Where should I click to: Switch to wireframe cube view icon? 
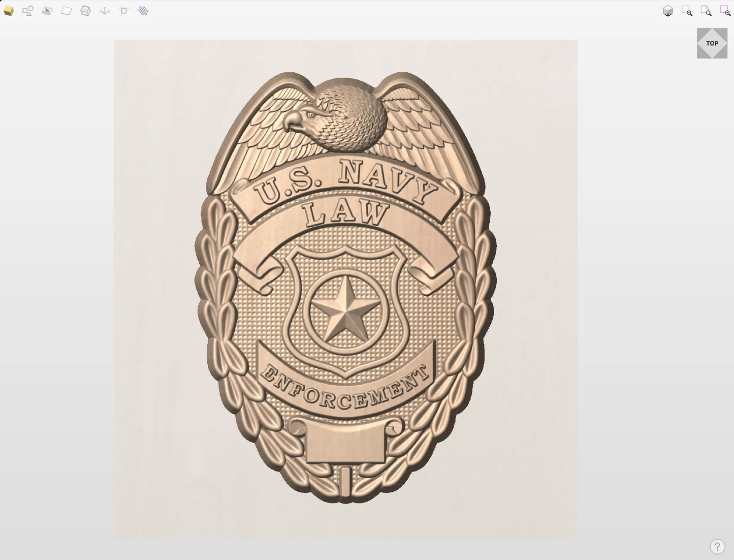tap(85, 11)
